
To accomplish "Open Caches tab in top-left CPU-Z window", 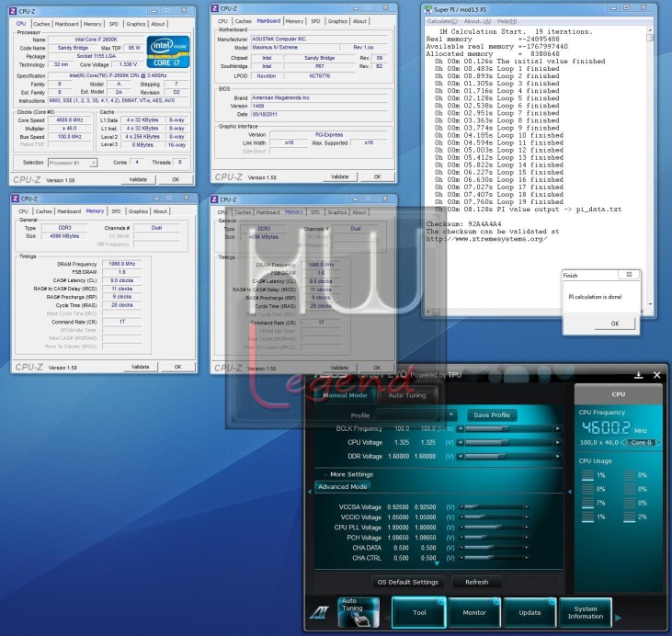I will [x=41, y=24].
